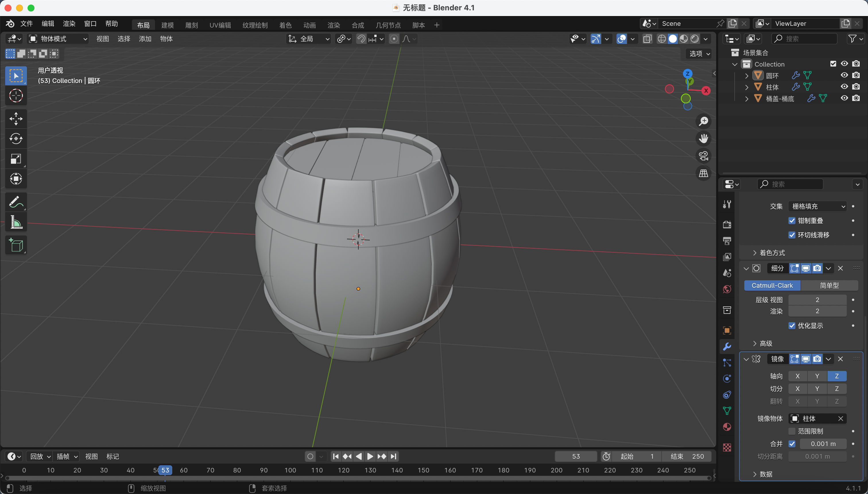
Task: Open the 编辑 menu
Action: [x=48, y=24]
